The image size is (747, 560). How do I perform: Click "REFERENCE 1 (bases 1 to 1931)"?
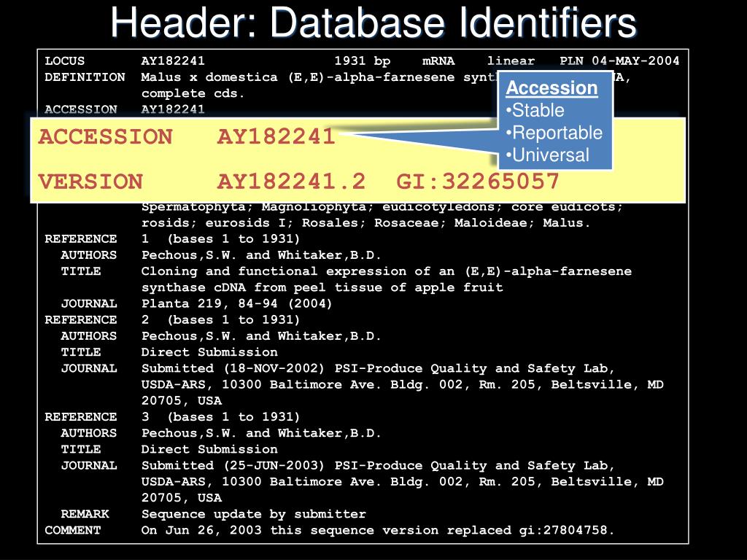point(172,239)
